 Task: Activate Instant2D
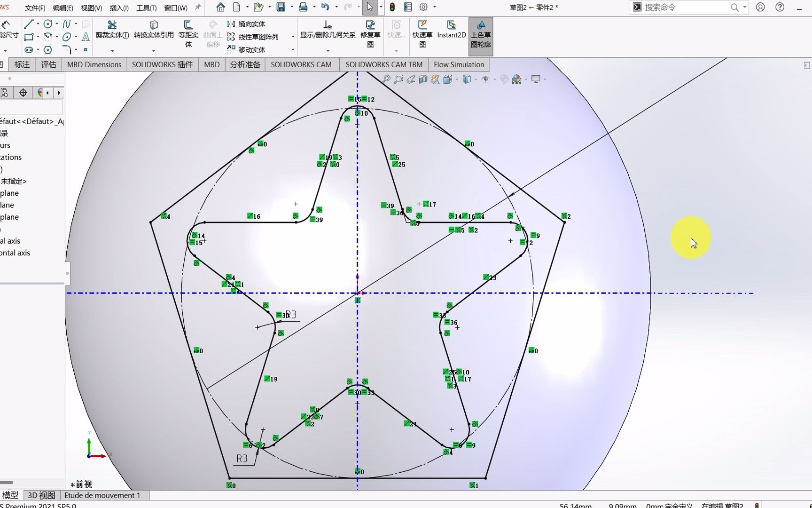pos(451,29)
